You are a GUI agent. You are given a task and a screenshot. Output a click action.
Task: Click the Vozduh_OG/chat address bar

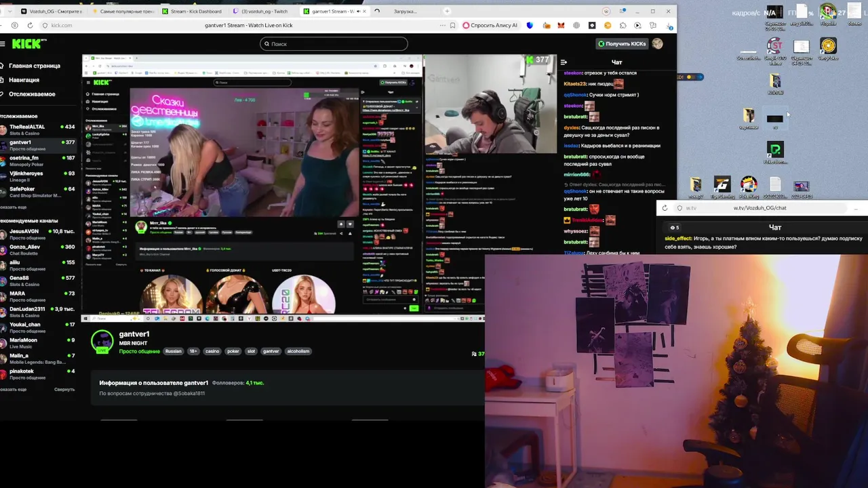pos(759,208)
